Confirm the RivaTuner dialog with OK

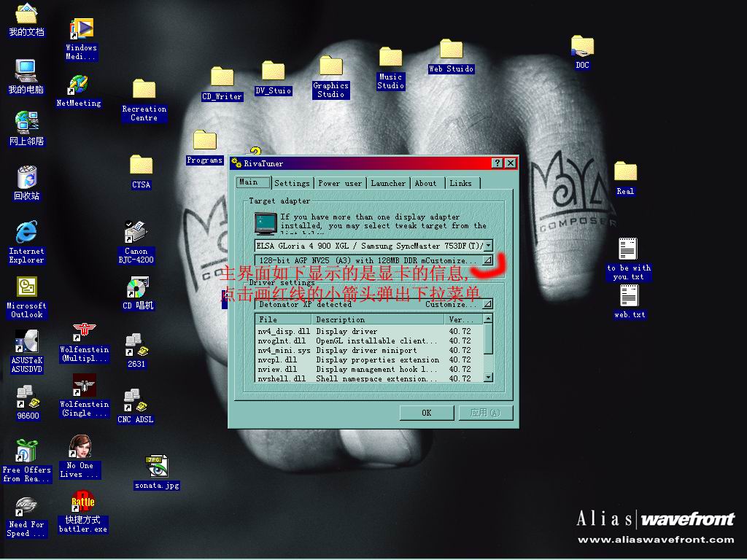(x=426, y=413)
